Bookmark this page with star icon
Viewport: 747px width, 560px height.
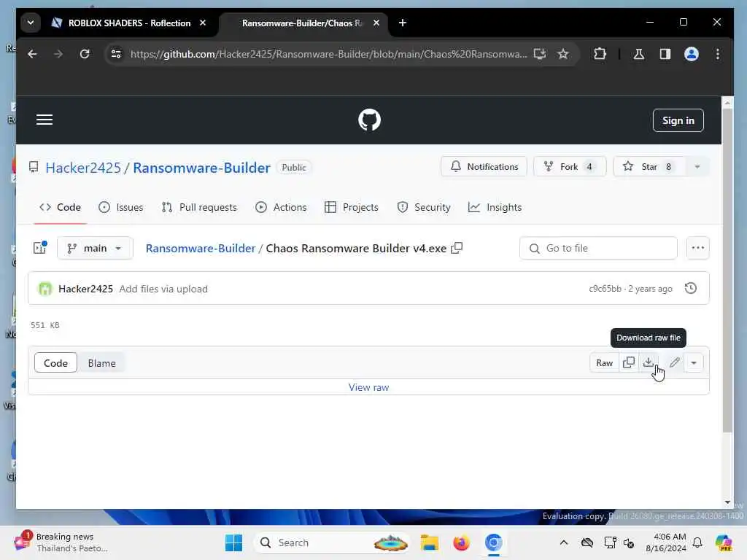tap(563, 54)
